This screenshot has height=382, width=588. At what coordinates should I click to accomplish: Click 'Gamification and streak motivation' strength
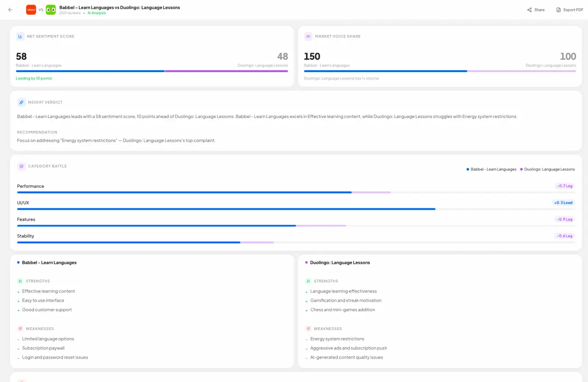346,300
